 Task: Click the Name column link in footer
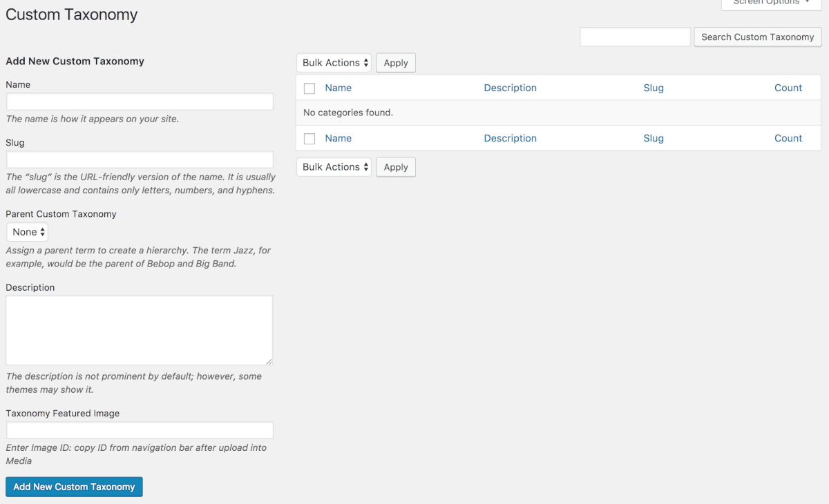click(x=338, y=139)
